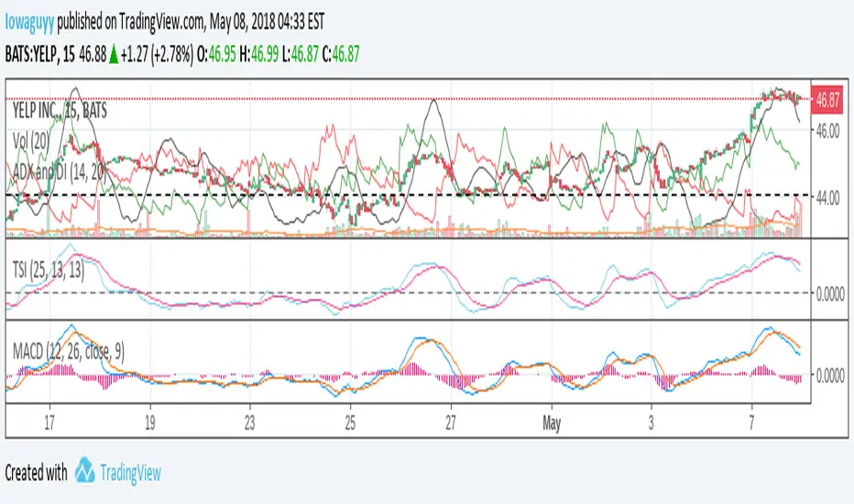854x504 pixels.
Task: Click the 44.00 price axis label
Action: point(827,198)
